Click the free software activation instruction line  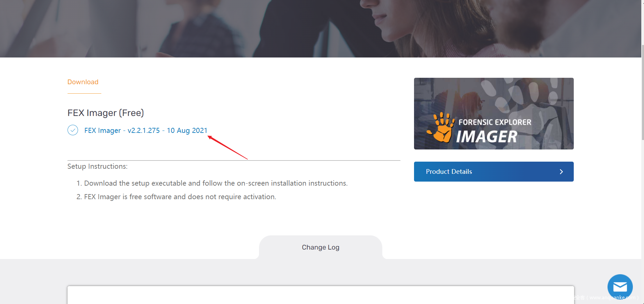coord(176,197)
